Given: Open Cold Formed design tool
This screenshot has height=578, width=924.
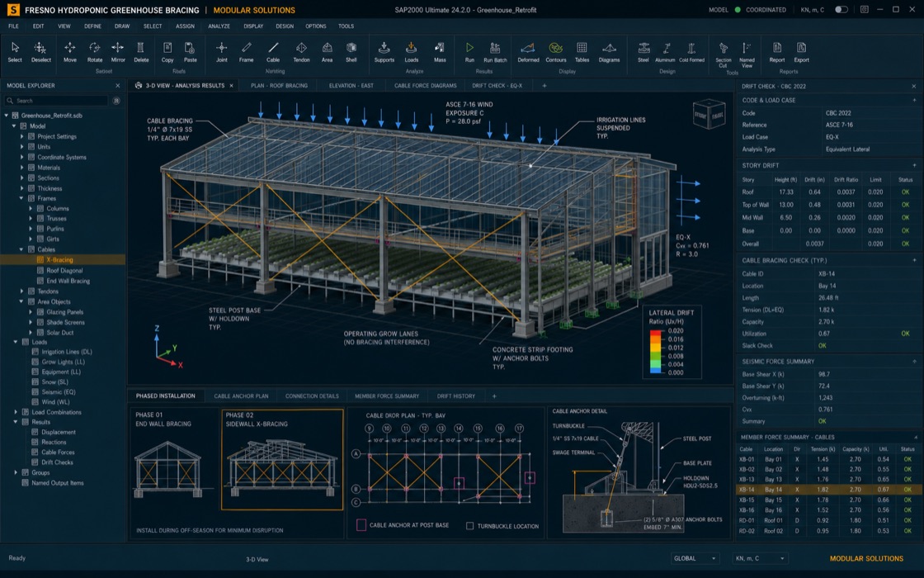Looking at the screenshot, I should tap(691, 52).
